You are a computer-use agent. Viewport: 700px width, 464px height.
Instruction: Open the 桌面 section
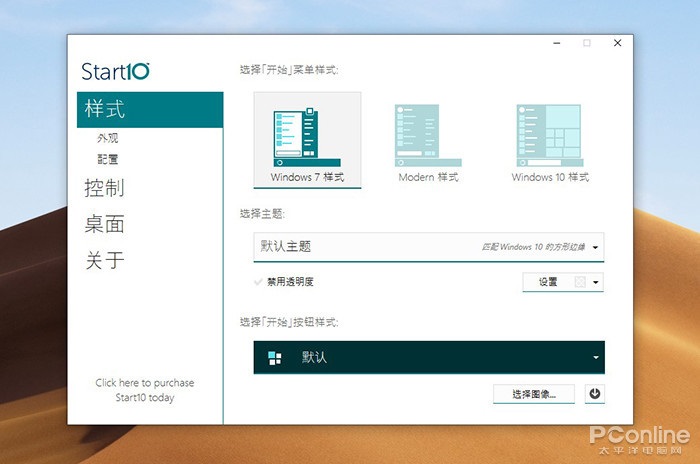coord(105,224)
